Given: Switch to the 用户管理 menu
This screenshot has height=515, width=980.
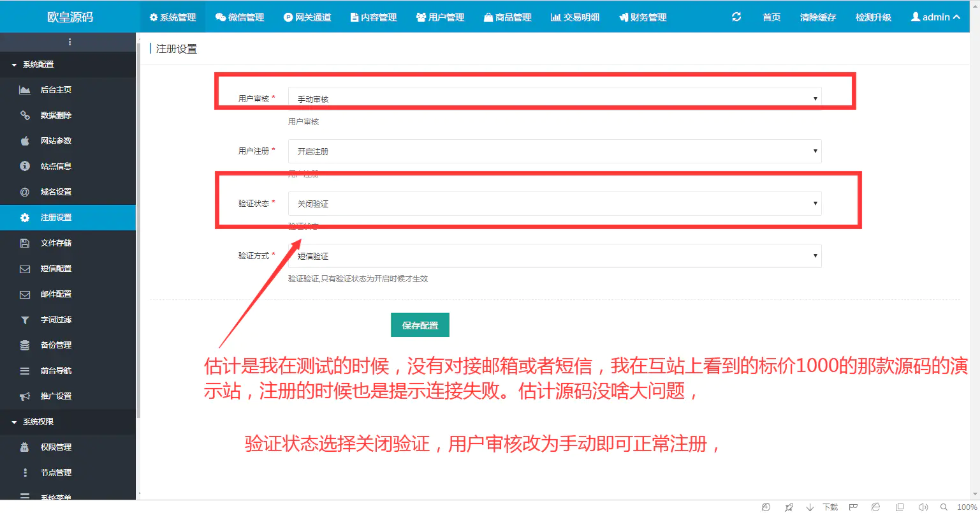Looking at the screenshot, I should [440, 17].
